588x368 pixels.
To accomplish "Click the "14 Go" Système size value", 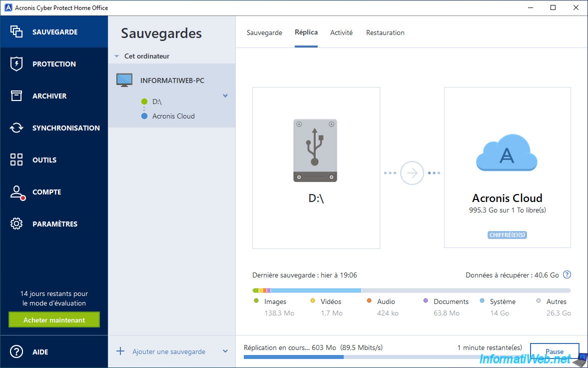I will click(500, 313).
